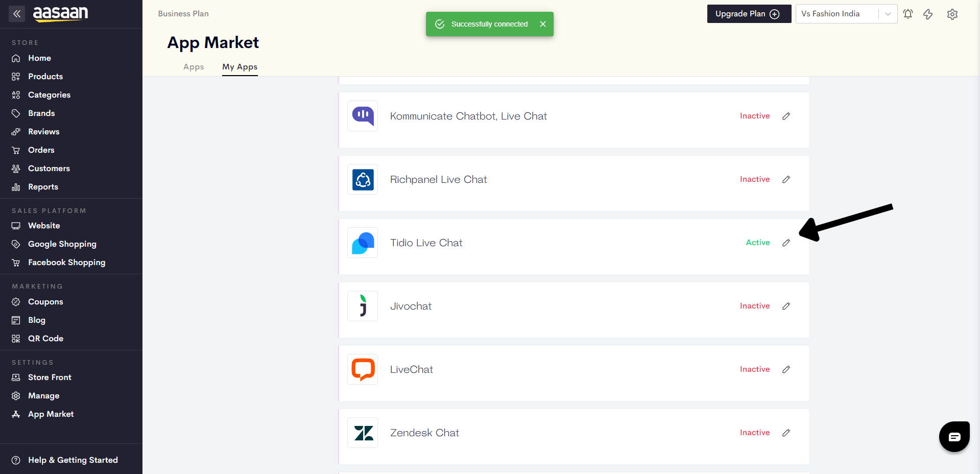Image resolution: width=980 pixels, height=474 pixels.
Task: Open Google Shopping section
Action: pyautogui.click(x=62, y=244)
